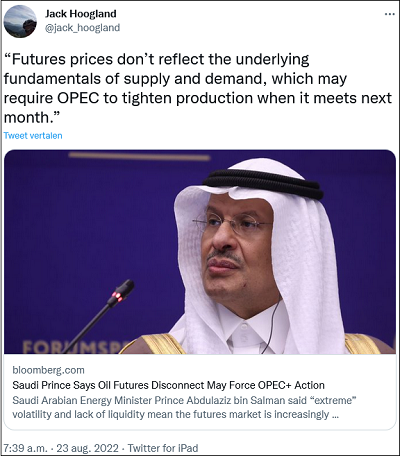400x456 pixels.
Task: Open headline Saudi Prince Says Oil Futures
Action: pyautogui.click(x=168, y=385)
